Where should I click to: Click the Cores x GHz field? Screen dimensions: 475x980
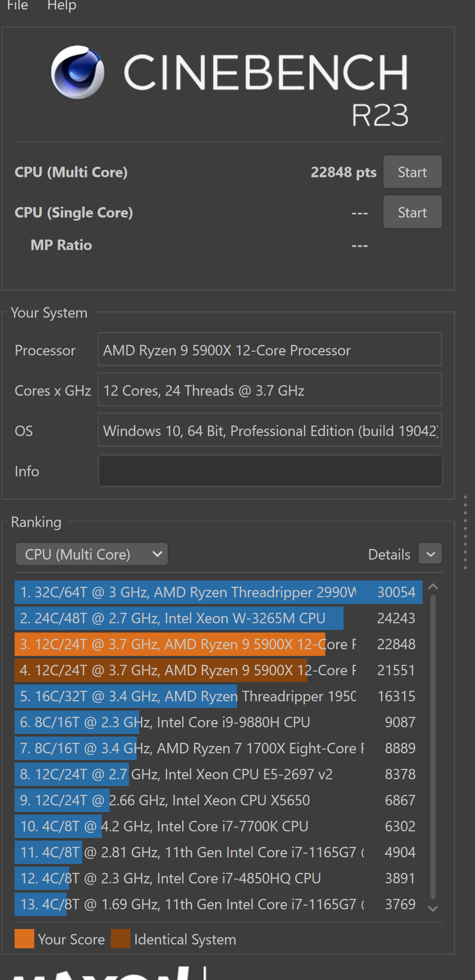pos(270,390)
